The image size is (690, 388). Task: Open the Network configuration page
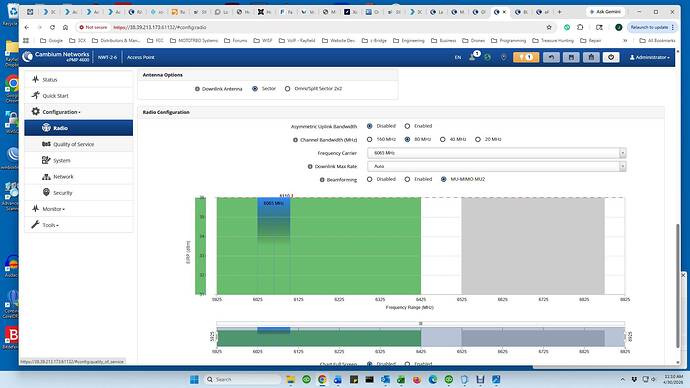click(78, 177)
